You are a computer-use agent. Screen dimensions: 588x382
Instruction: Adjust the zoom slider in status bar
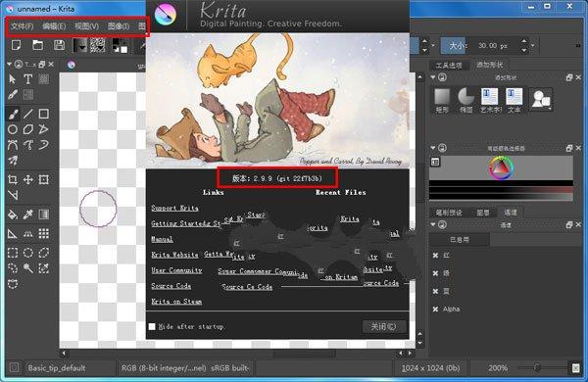coord(537,366)
